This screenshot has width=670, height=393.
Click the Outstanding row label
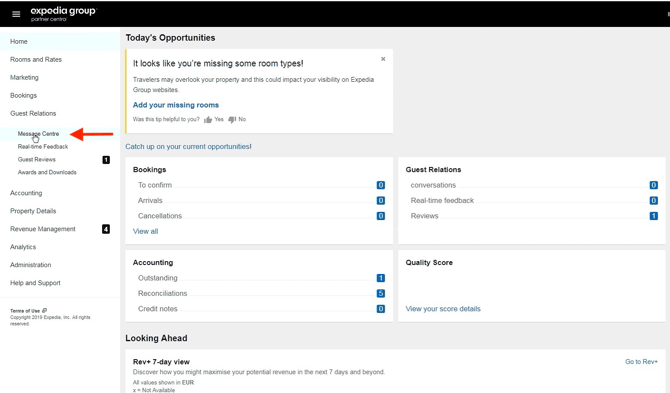(157, 278)
